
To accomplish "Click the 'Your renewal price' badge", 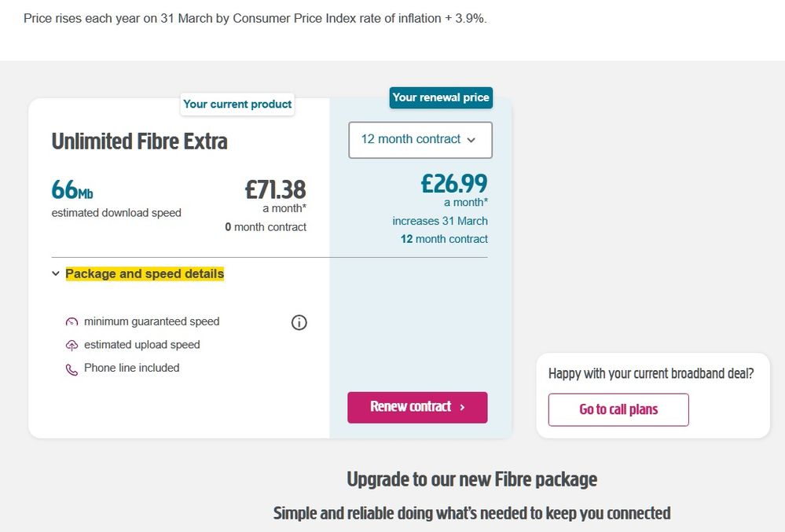I will (441, 97).
